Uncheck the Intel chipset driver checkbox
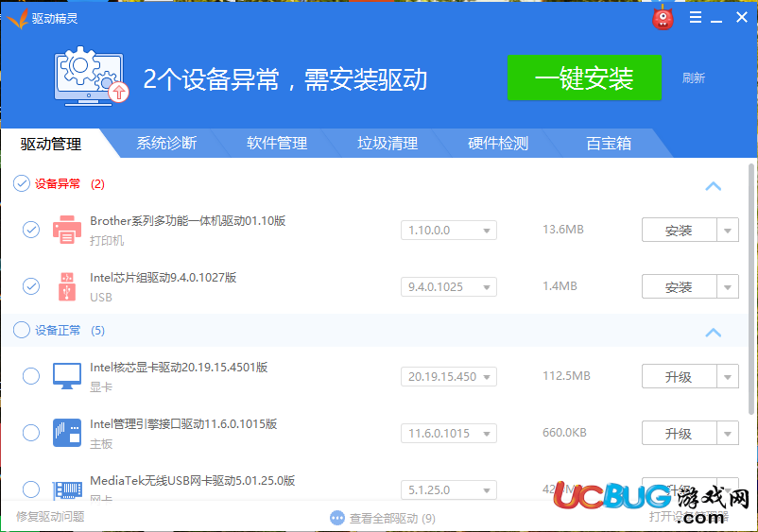The image size is (758, 532). [31, 286]
